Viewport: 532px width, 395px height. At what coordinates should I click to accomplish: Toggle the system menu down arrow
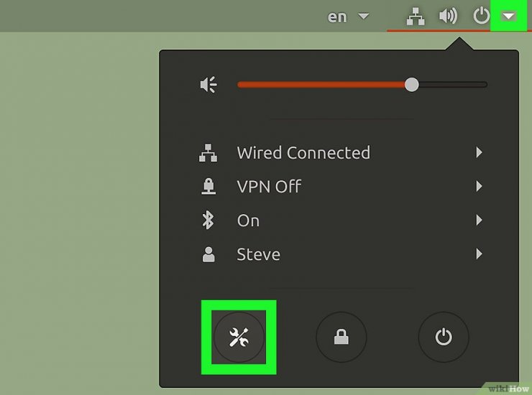509,16
